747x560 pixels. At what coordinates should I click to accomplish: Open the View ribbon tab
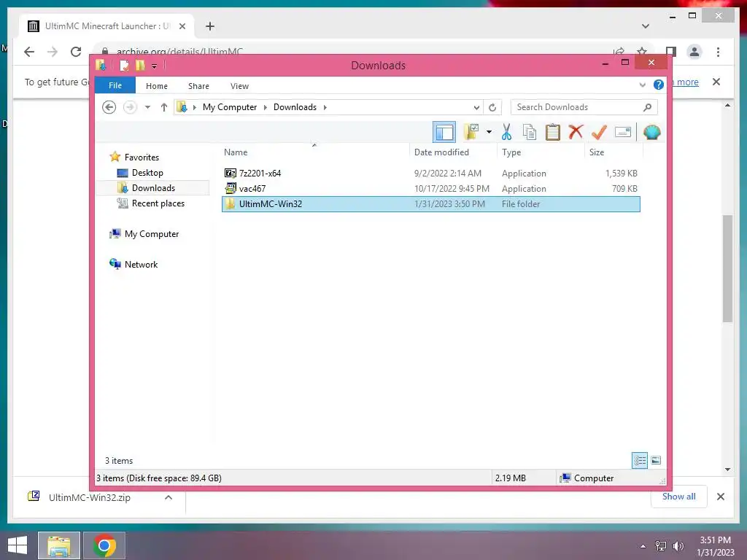239,86
